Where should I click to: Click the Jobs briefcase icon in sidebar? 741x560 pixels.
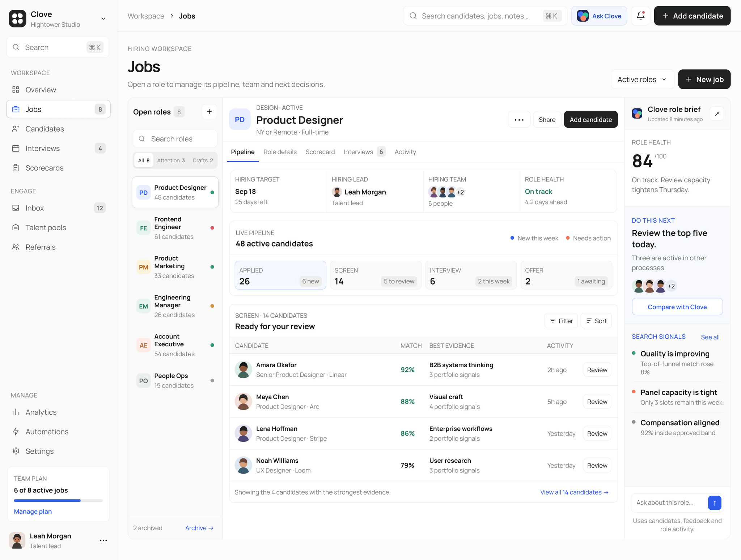tap(16, 109)
